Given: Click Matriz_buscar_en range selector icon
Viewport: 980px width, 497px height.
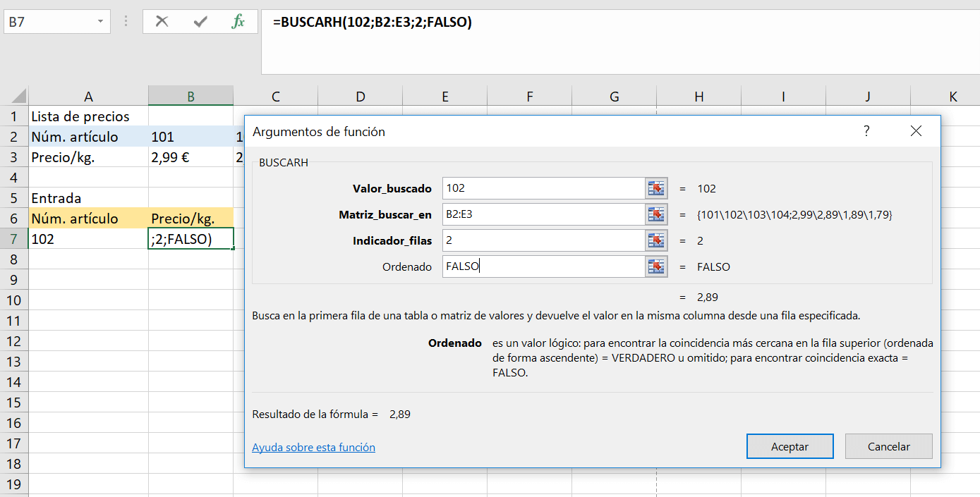Looking at the screenshot, I should [656, 214].
